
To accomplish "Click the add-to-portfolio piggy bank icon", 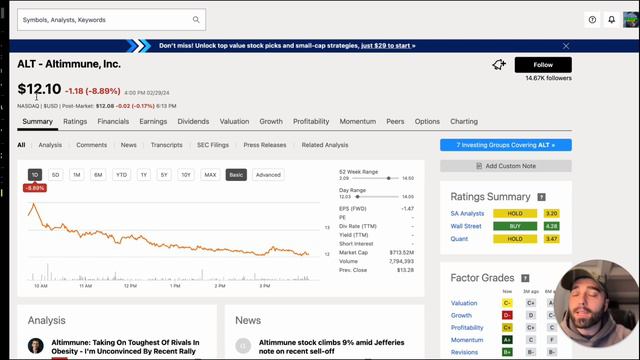I will click(x=499, y=64).
